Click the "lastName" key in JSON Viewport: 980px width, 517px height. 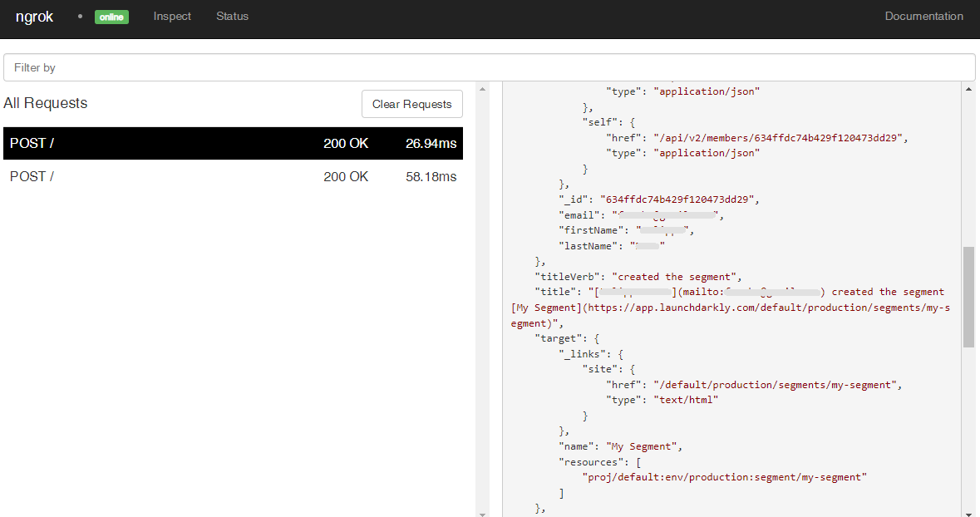588,246
